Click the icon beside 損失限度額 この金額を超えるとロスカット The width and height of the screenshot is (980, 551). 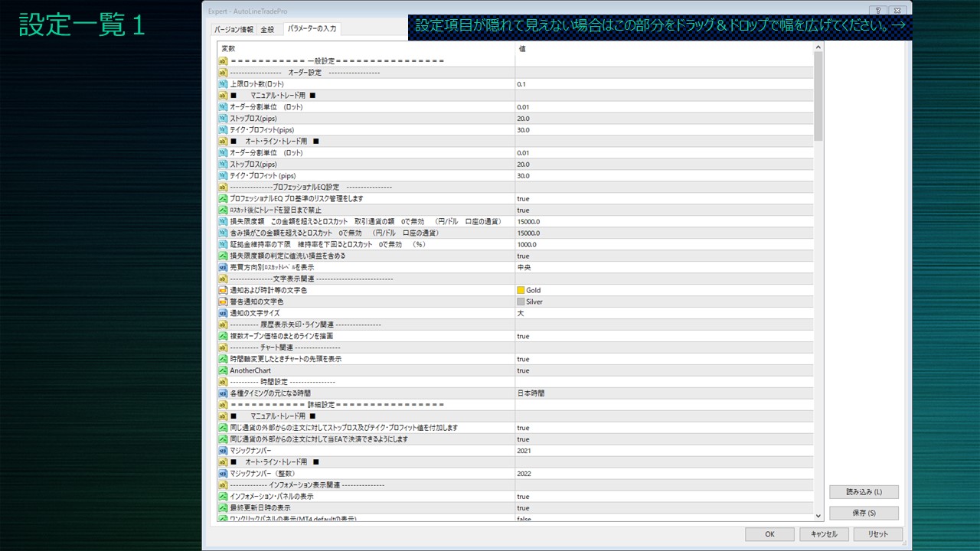tap(224, 222)
